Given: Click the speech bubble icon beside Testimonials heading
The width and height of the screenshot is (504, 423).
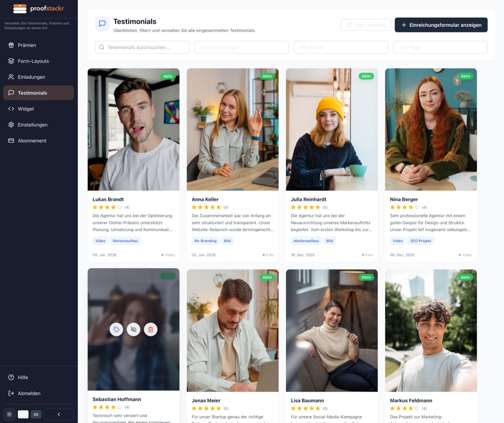Looking at the screenshot, I should click(x=102, y=24).
